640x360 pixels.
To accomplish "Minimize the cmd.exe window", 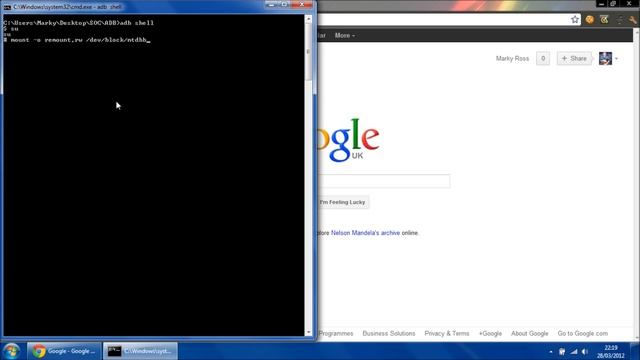I will (x=271, y=4).
